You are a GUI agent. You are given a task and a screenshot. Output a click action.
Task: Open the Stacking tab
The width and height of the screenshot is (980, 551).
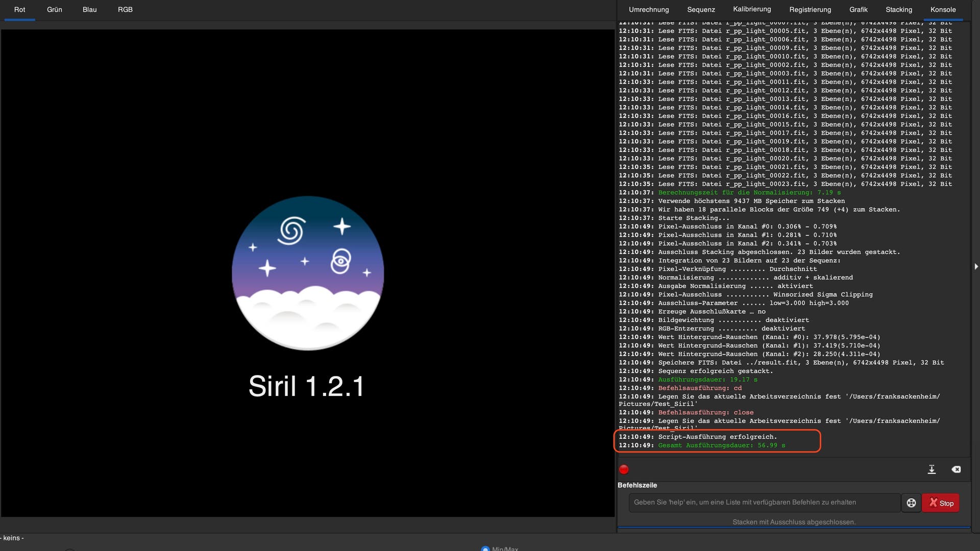899,10
